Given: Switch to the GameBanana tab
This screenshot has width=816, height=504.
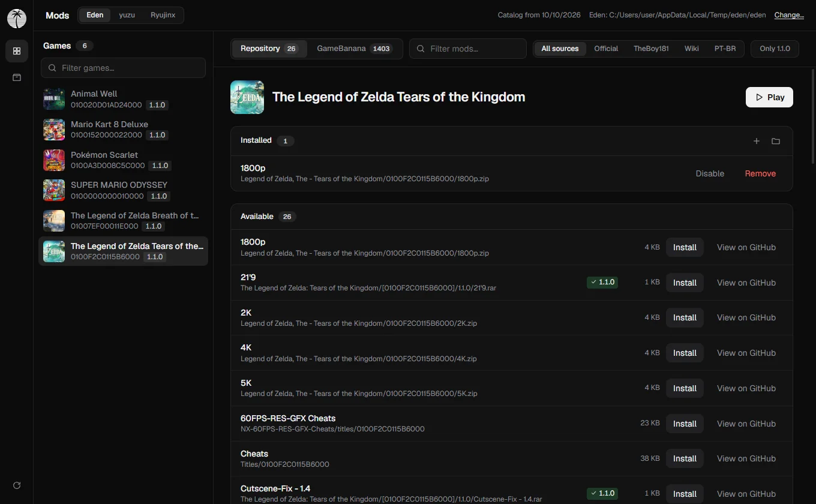Looking at the screenshot, I should pos(354,49).
